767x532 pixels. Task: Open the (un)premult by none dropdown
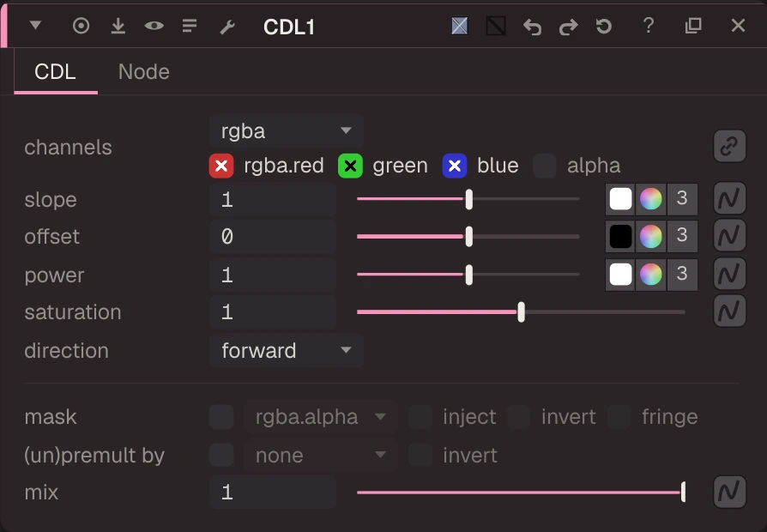click(x=320, y=455)
